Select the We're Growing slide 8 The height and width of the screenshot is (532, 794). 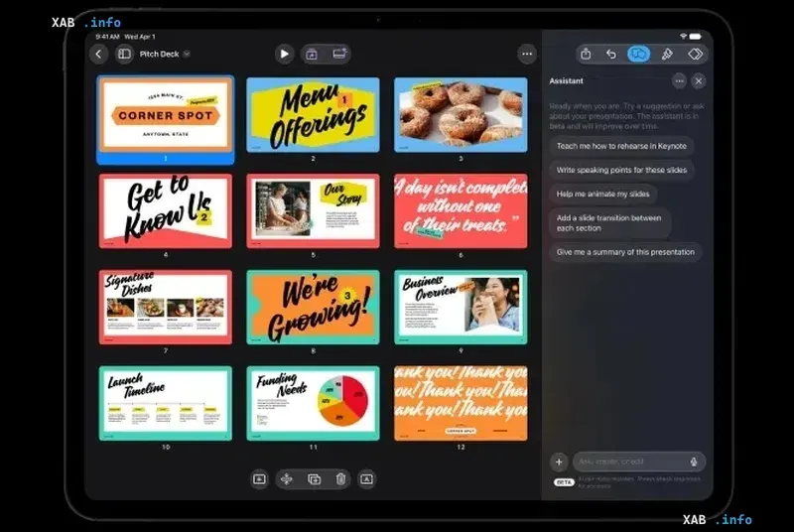[313, 308]
